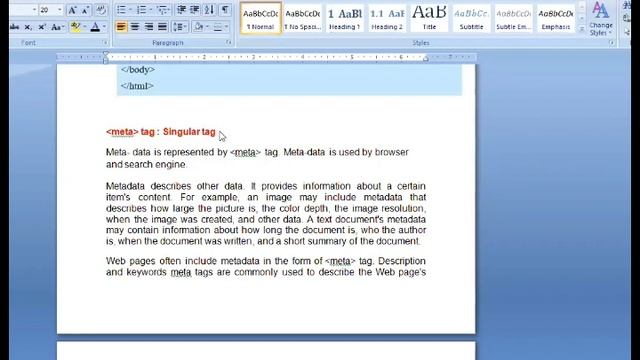Screen dimensions: 640x360
Task: Click the Shading paint bucket
Action: pyautogui.click(x=199, y=27)
